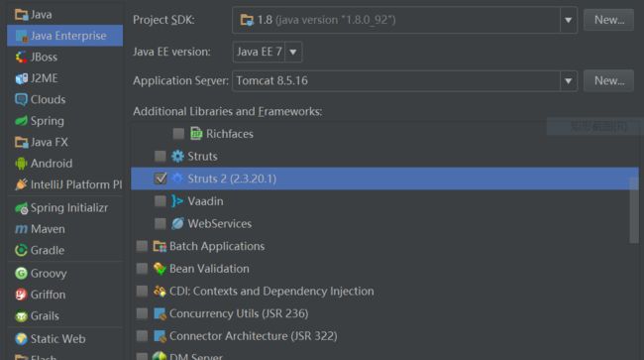Screen dimensions: 644x360
Task: Uncheck the Struts 2 checkbox
Action: coord(161,179)
